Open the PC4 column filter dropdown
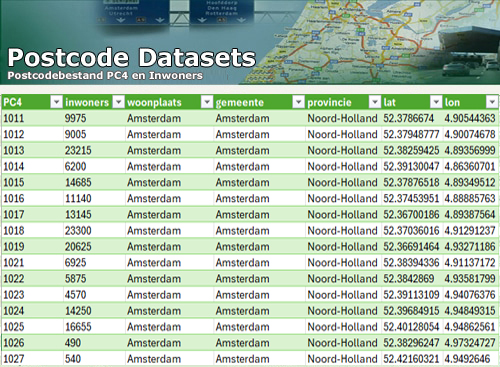 (x=56, y=102)
